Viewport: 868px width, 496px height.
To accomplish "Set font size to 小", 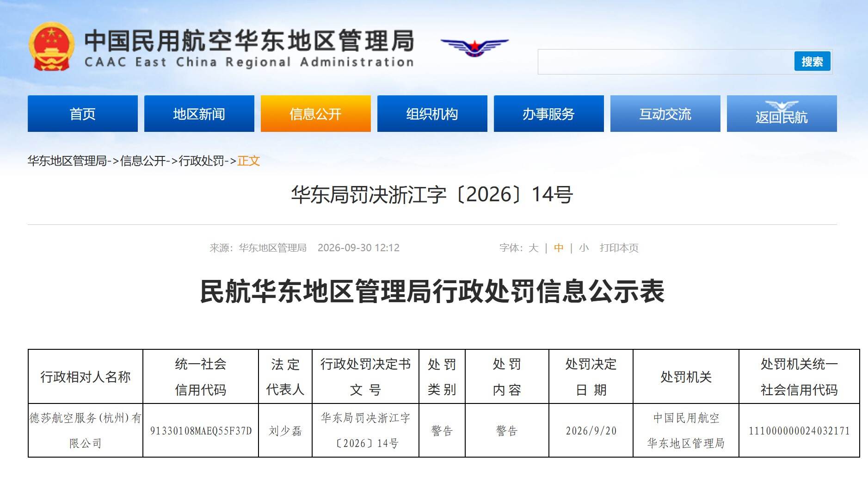I will (x=584, y=248).
